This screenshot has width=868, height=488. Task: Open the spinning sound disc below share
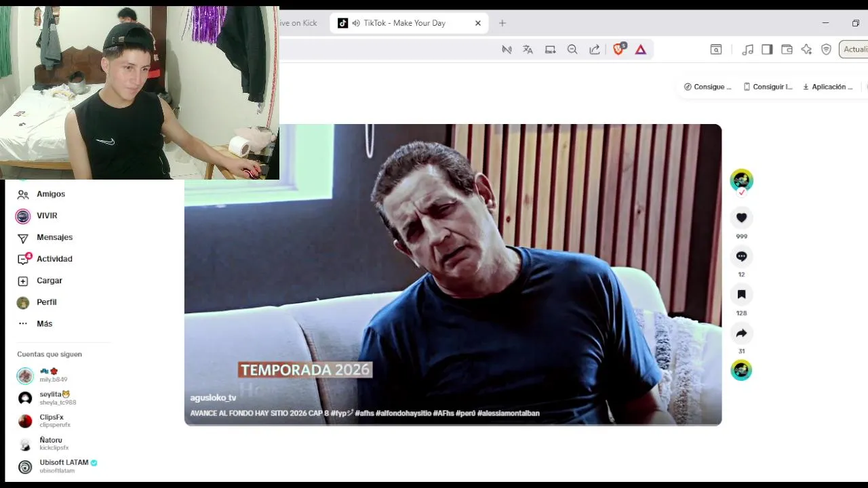click(741, 369)
